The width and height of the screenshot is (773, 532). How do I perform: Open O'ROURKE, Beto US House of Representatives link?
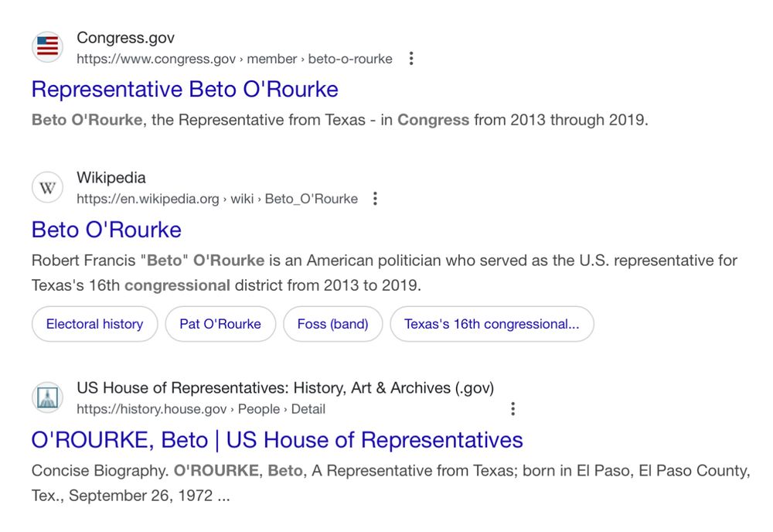(x=277, y=440)
